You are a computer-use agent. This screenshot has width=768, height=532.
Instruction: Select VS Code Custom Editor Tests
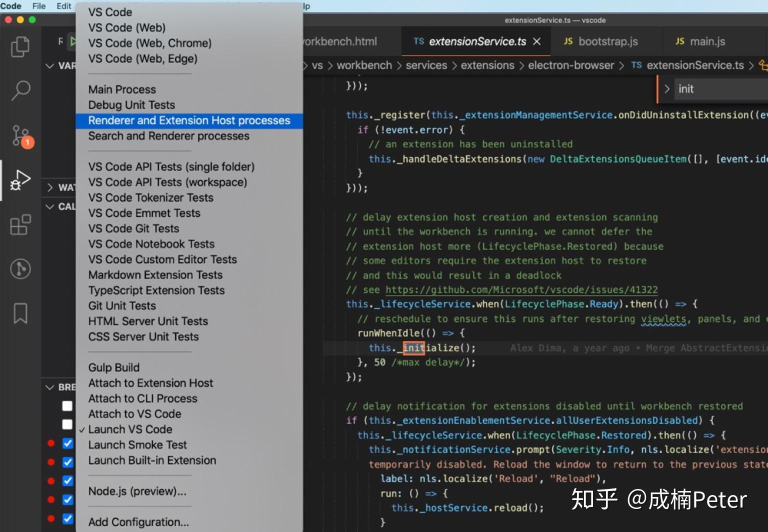189,259
